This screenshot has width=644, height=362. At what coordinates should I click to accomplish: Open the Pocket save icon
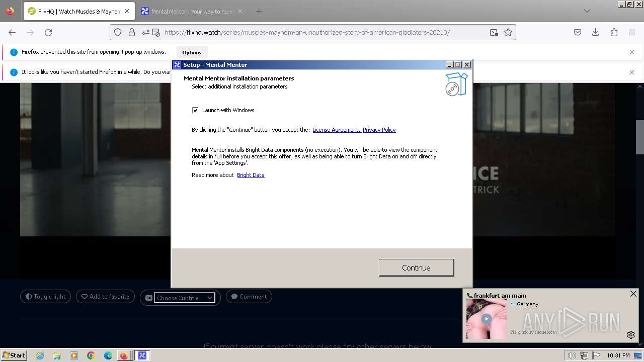578,32
